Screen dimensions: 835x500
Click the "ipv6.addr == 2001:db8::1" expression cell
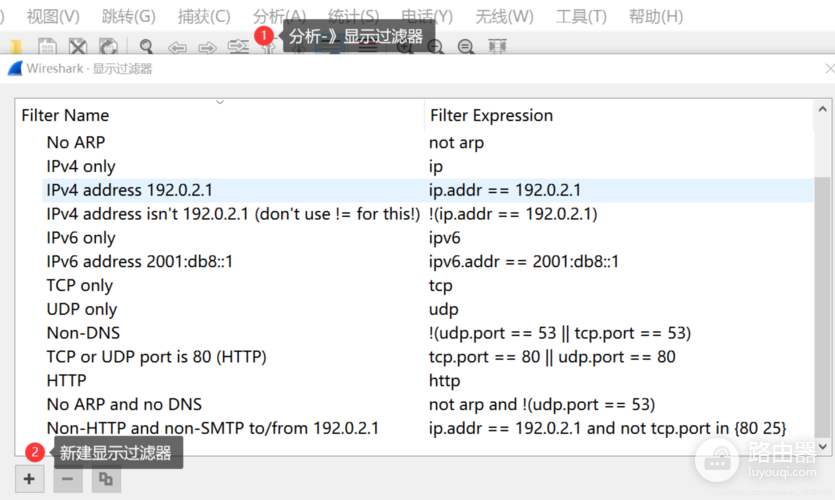(524, 261)
